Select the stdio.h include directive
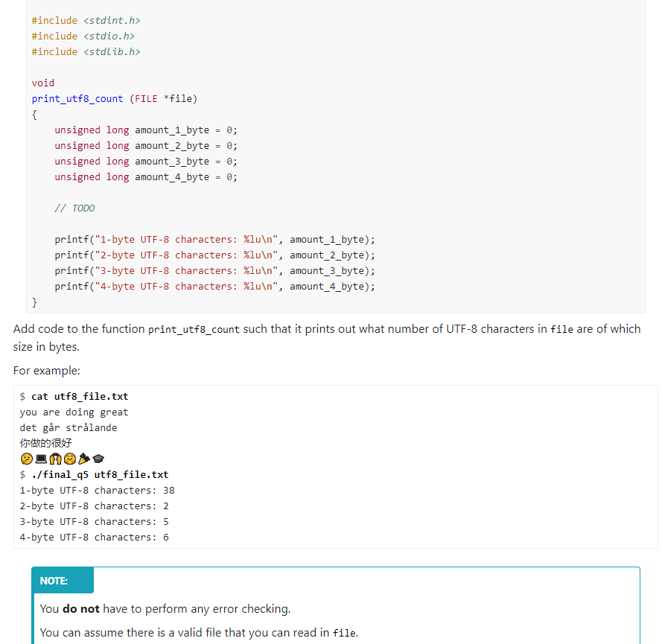 83,36
